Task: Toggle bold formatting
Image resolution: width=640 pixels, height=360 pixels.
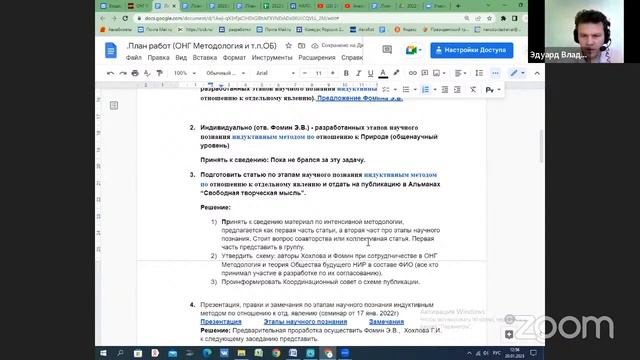Action: click(x=346, y=73)
